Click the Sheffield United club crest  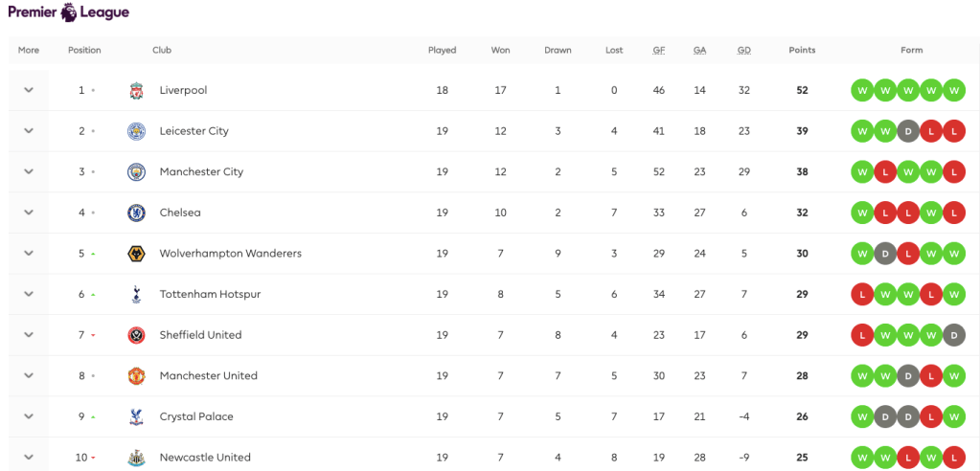136,335
